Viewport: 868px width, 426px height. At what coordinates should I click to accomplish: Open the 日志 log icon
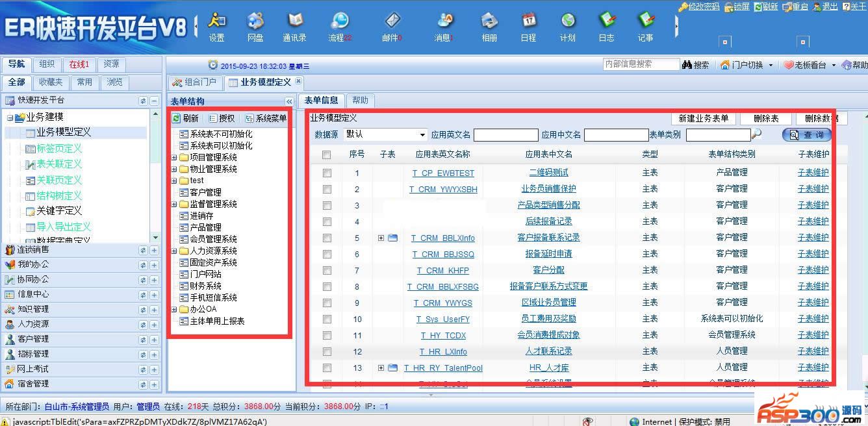(x=607, y=27)
